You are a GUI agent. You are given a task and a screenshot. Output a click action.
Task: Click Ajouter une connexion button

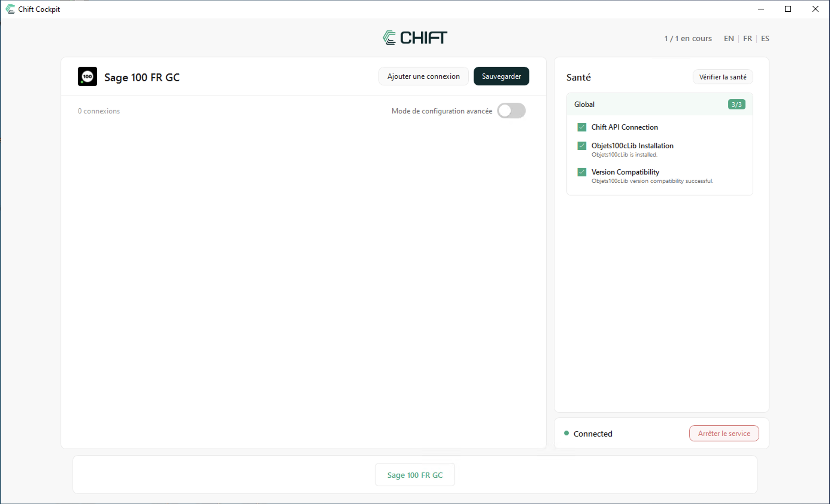pyautogui.click(x=423, y=76)
